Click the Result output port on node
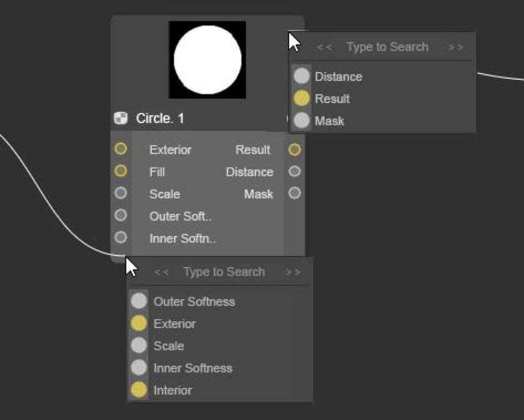Screen dimensions: 524x420 coord(295,150)
